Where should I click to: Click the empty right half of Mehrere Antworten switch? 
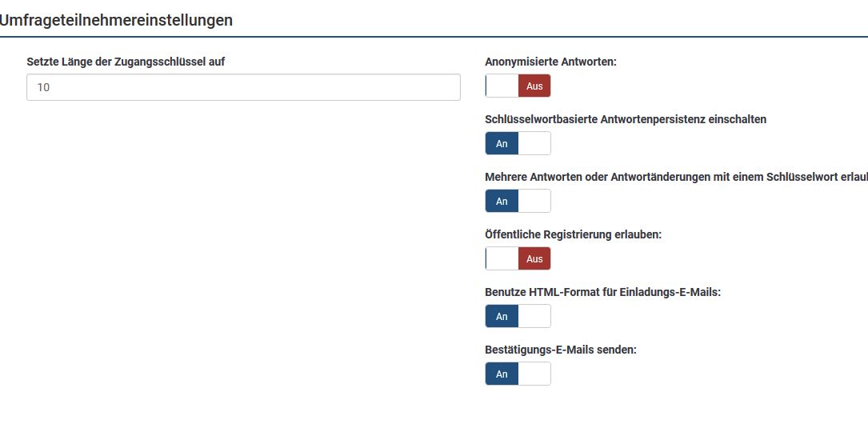[x=534, y=202]
